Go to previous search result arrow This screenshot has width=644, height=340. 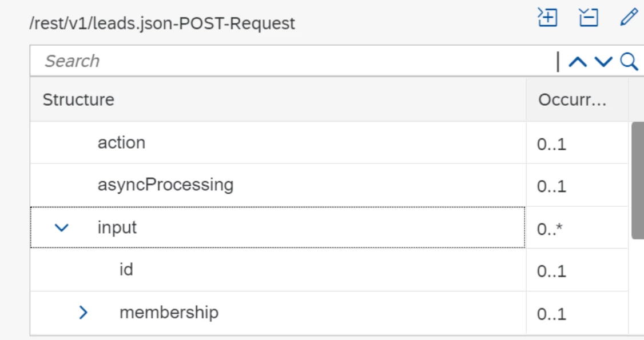click(x=578, y=62)
